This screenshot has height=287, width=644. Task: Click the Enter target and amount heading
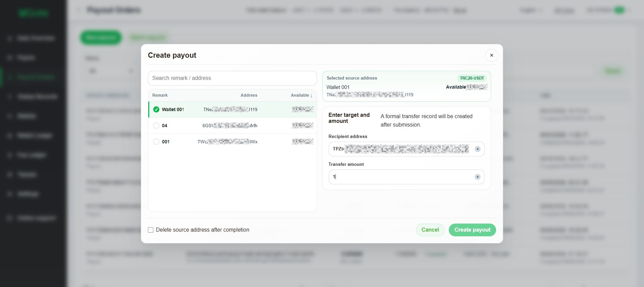coord(349,118)
